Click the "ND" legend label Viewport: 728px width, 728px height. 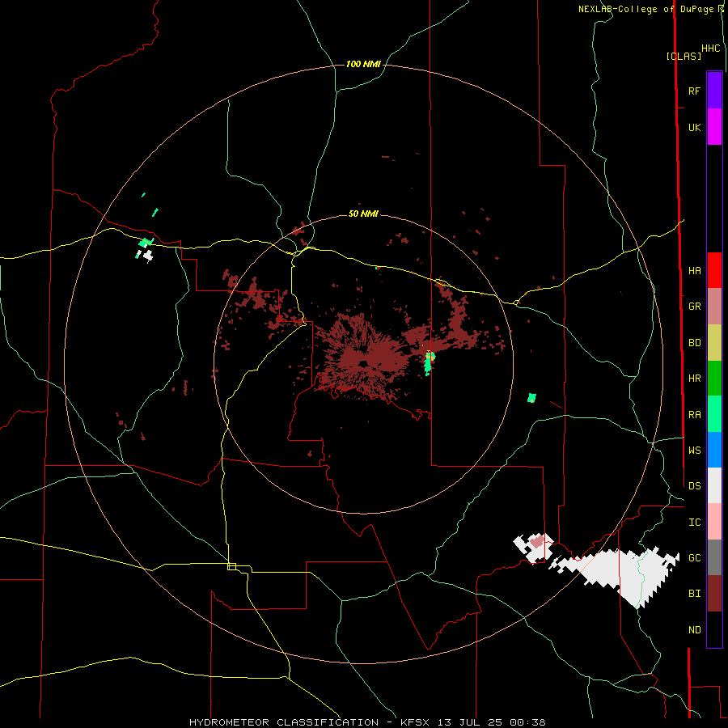click(x=694, y=630)
